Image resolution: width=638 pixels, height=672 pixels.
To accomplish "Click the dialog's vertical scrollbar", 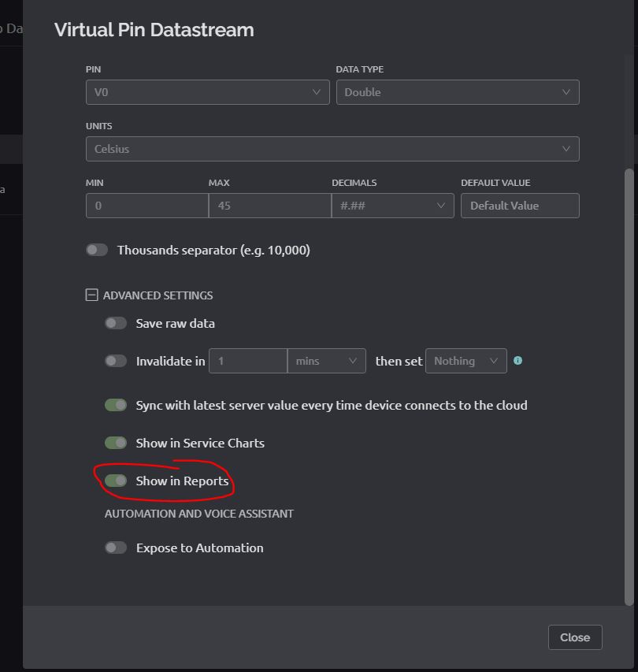I will coord(629,386).
